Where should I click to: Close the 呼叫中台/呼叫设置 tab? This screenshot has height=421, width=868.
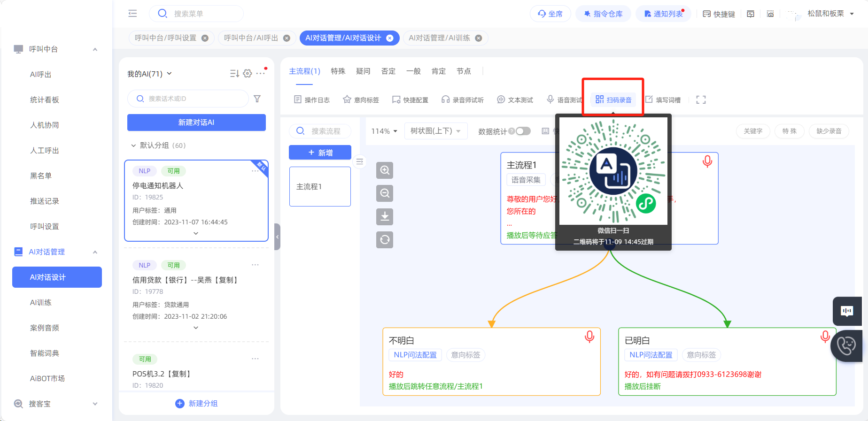point(205,38)
